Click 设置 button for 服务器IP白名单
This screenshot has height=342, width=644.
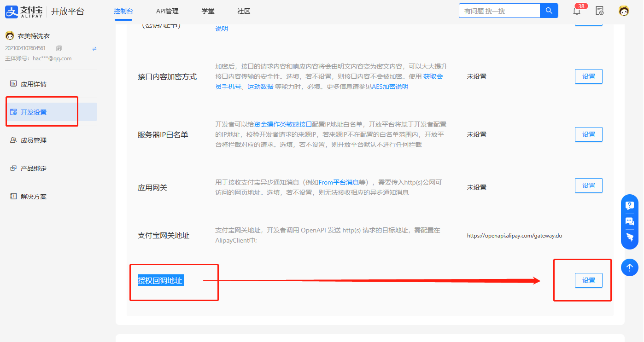click(588, 134)
